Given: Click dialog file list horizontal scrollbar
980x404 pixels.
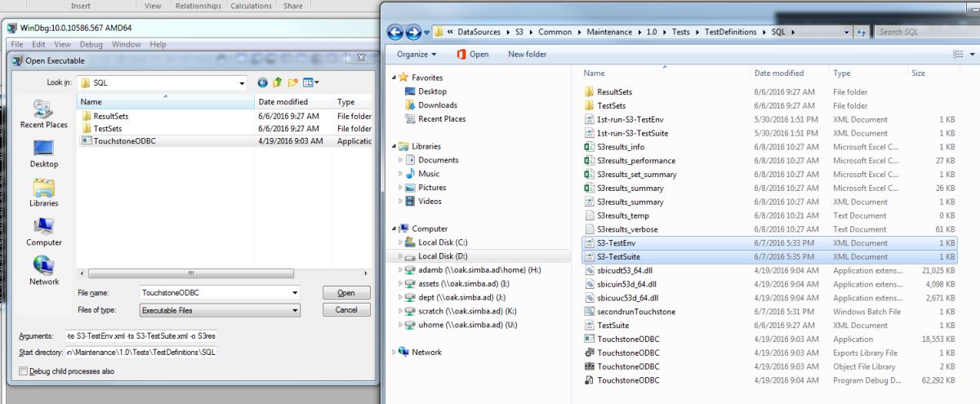Looking at the screenshot, I should (x=190, y=273).
